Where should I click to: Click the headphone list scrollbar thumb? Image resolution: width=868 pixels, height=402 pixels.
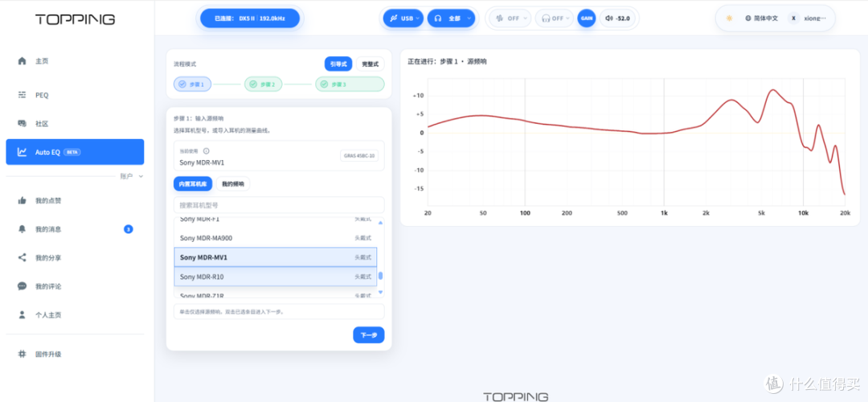(380, 276)
